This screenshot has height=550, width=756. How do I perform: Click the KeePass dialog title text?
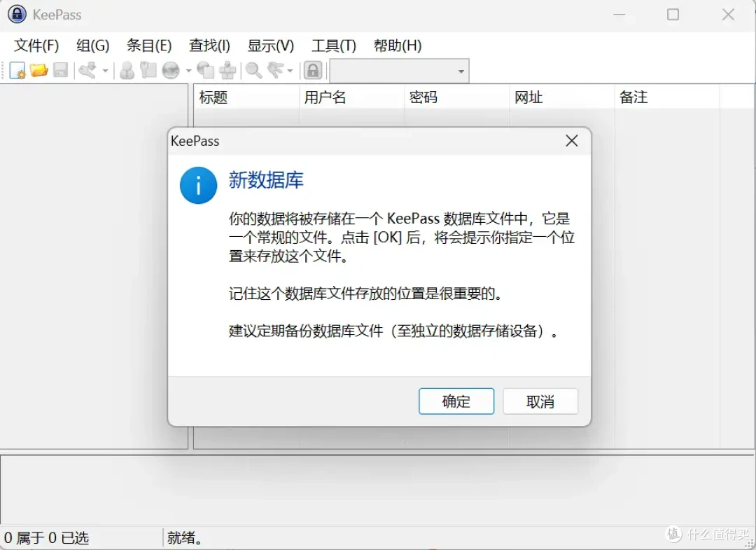[x=195, y=141]
